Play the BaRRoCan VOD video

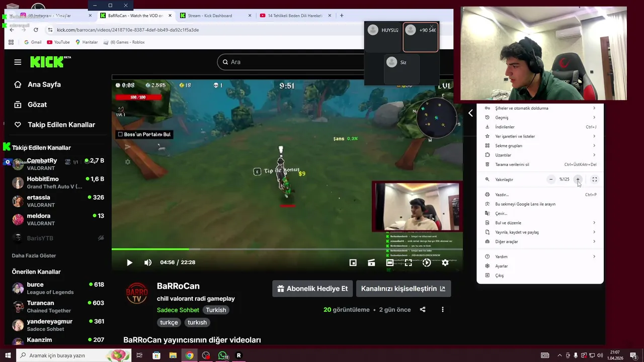[129, 262]
